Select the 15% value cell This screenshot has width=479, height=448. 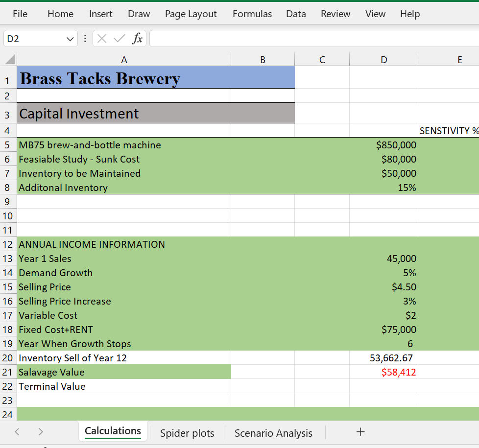[x=383, y=187]
